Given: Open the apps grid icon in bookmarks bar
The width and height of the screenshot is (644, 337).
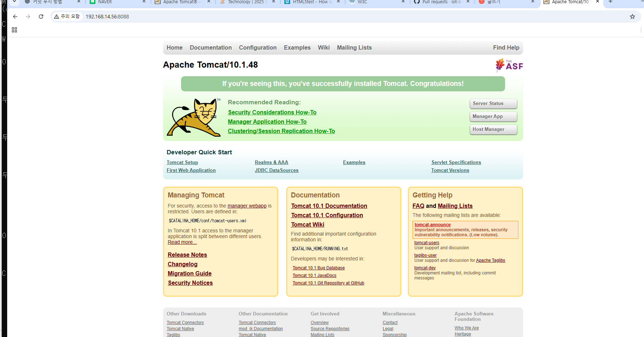Looking at the screenshot, I should tap(14, 30).
